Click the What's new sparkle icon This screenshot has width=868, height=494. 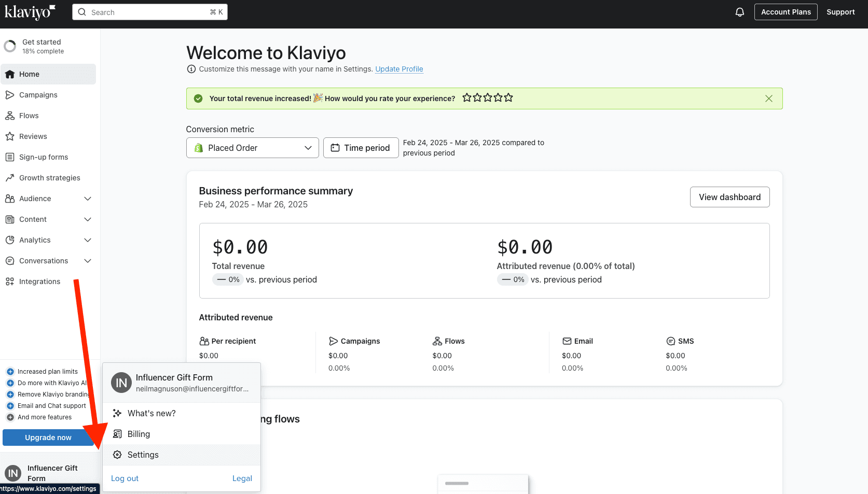117,413
